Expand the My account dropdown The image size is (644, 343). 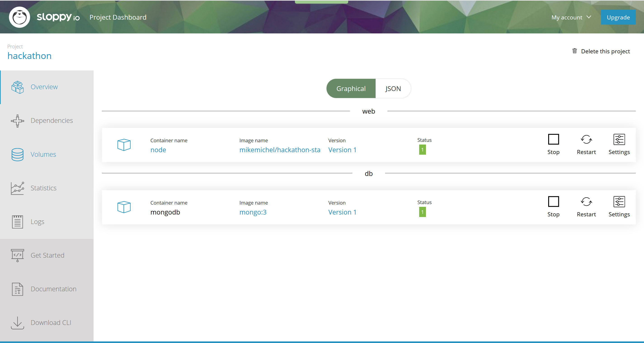coord(571,17)
